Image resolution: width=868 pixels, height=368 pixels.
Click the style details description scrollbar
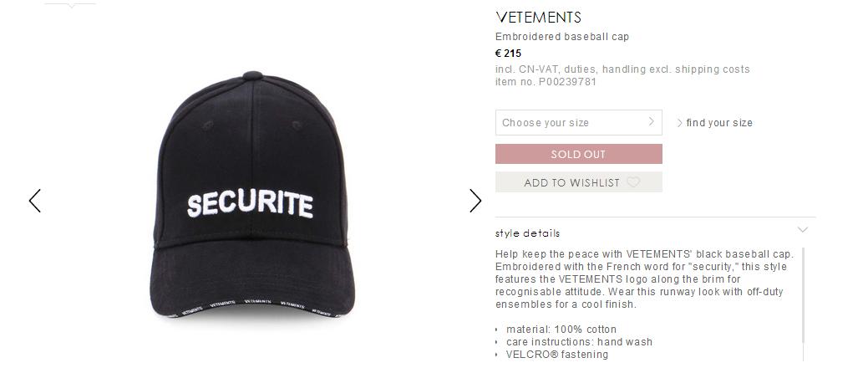point(803,295)
